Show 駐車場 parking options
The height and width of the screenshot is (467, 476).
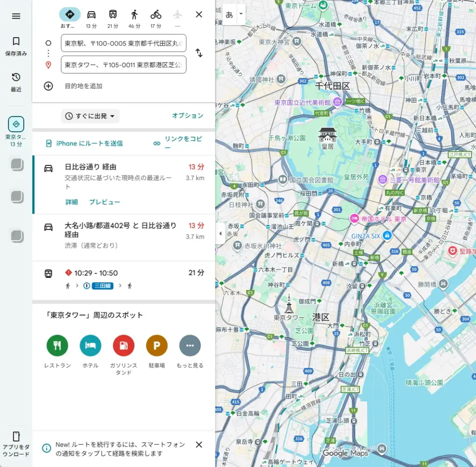[157, 346]
